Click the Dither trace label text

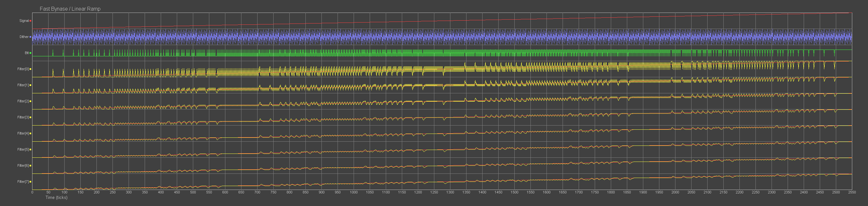[24, 37]
